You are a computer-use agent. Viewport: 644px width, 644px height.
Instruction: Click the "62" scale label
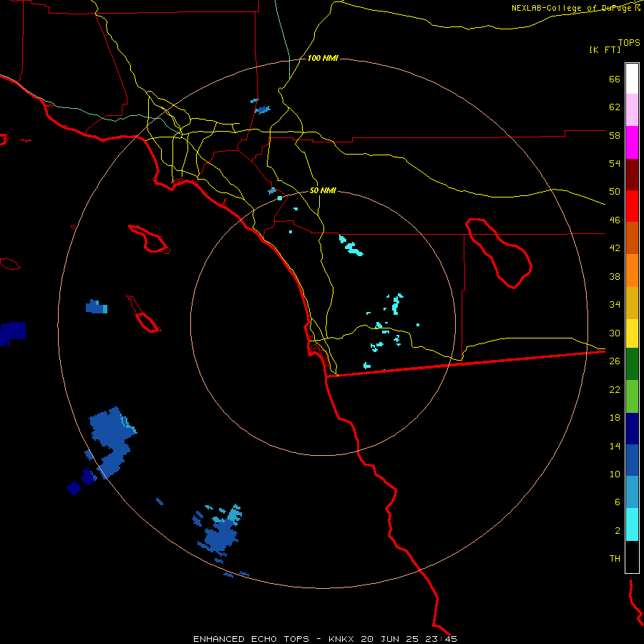tap(615, 107)
